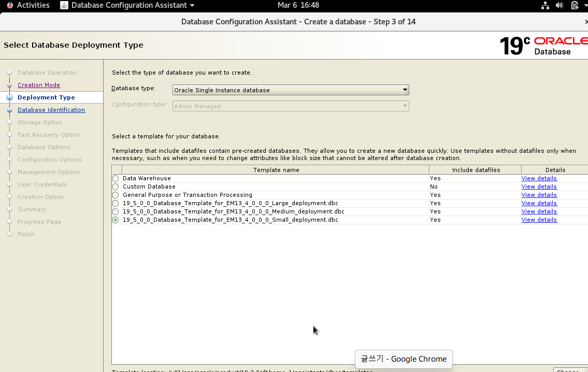This screenshot has width=588, height=372.
Task: Click the Database Operation step label
Action: (x=47, y=73)
